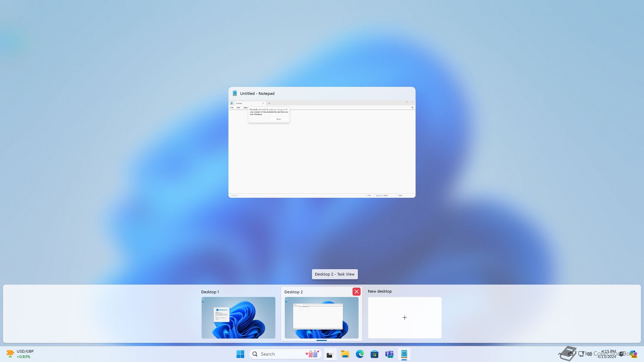The height and width of the screenshot is (362, 644).
Task: Open Microsoft Store from the taskbar
Action: (x=374, y=354)
